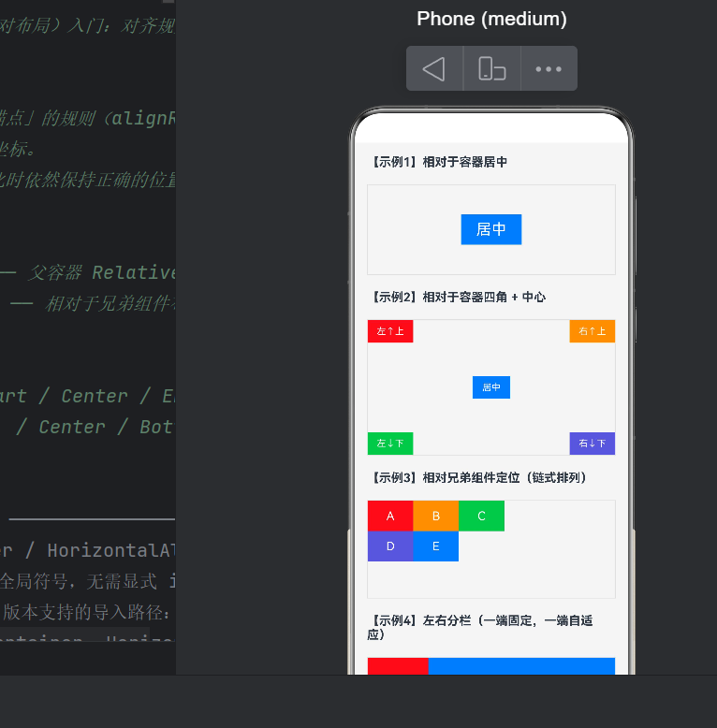This screenshot has width=717, height=728.
Task: Click the 【示例4】左右分栏 heading
Action: (x=480, y=627)
